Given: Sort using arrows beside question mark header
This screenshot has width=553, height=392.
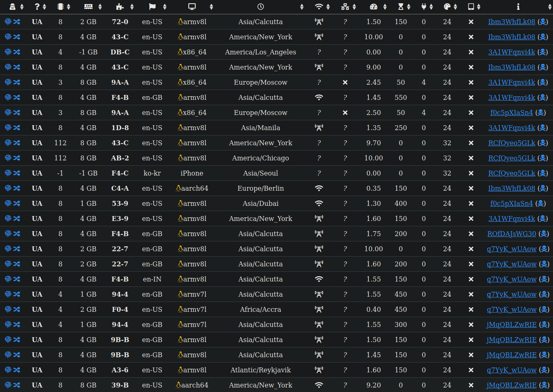Looking at the screenshot, I should point(44,7).
